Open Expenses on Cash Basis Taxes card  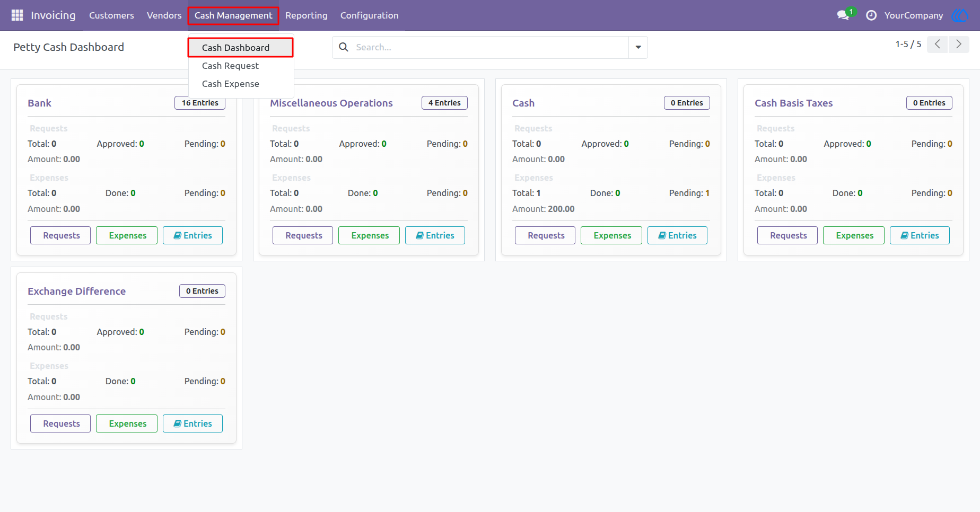[854, 235]
